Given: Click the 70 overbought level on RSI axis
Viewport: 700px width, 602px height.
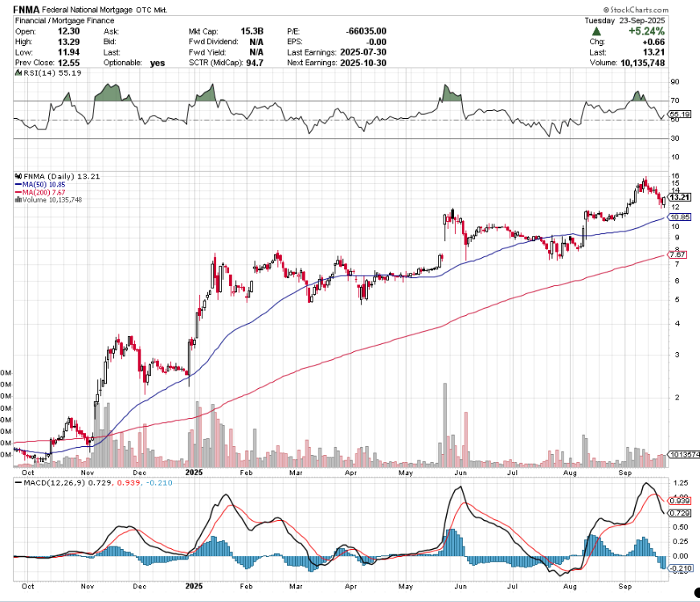Looking at the screenshot, I should [675, 100].
